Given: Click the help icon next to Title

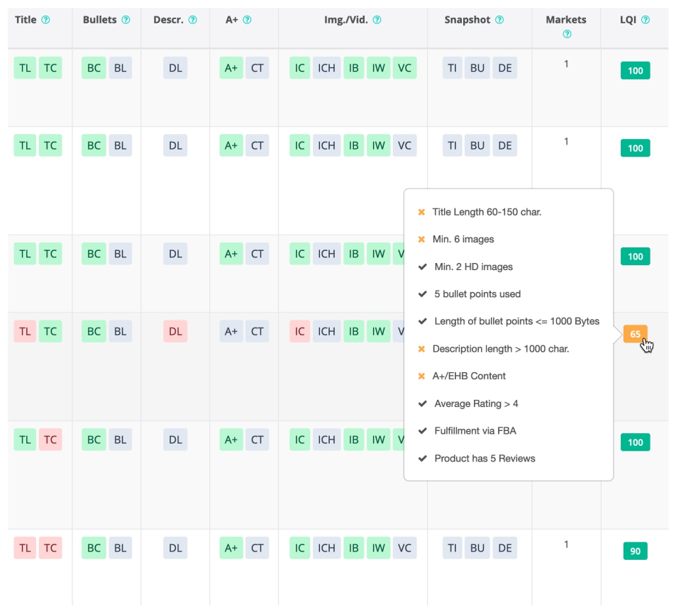Looking at the screenshot, I should coord(46,20).
